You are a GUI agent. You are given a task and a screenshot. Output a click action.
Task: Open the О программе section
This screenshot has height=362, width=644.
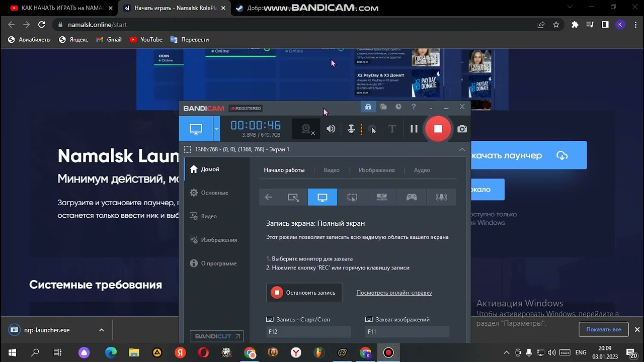214,263
